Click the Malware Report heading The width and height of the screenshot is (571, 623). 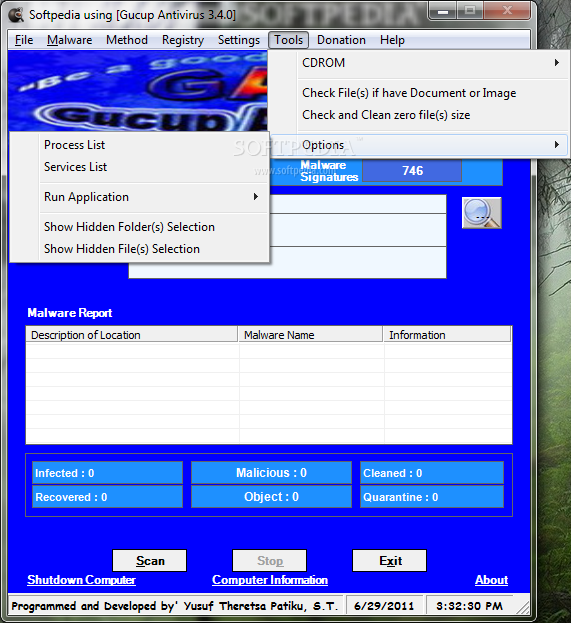point(70,313)
